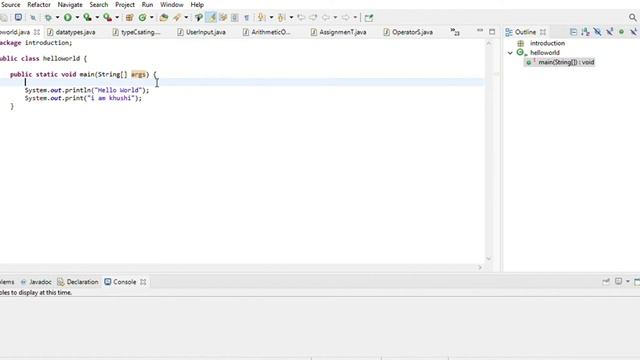
Task: Click the Debug bug icon in toolbar
Action: [48, 18]
